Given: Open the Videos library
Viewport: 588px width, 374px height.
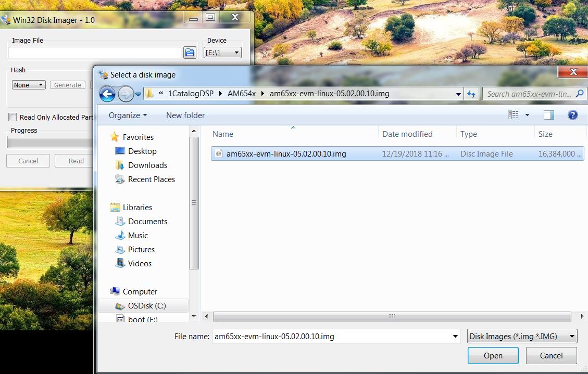Looking at the screenshot, I should coord(140,264).
